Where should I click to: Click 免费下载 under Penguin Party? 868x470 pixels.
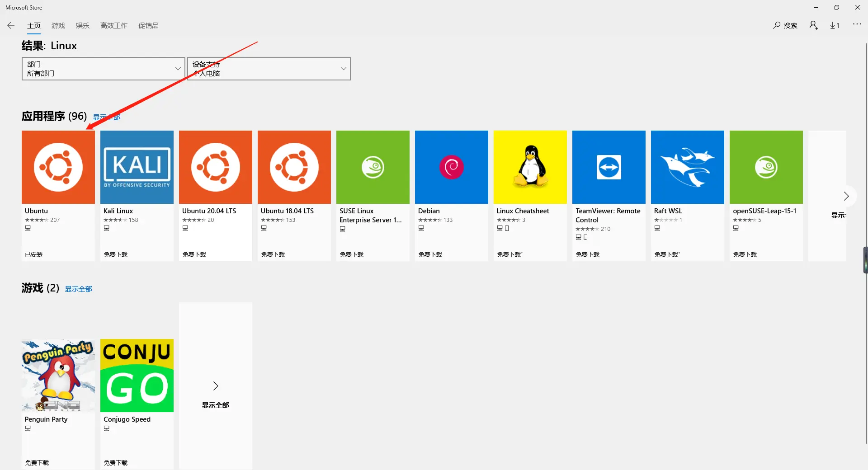(37, 463)
